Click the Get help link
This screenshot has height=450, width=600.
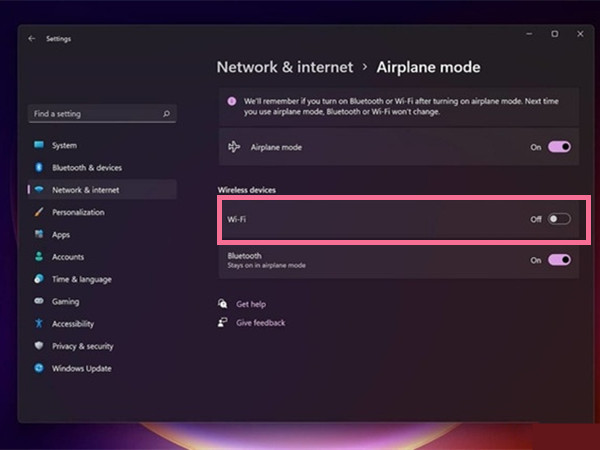point(249,303)
